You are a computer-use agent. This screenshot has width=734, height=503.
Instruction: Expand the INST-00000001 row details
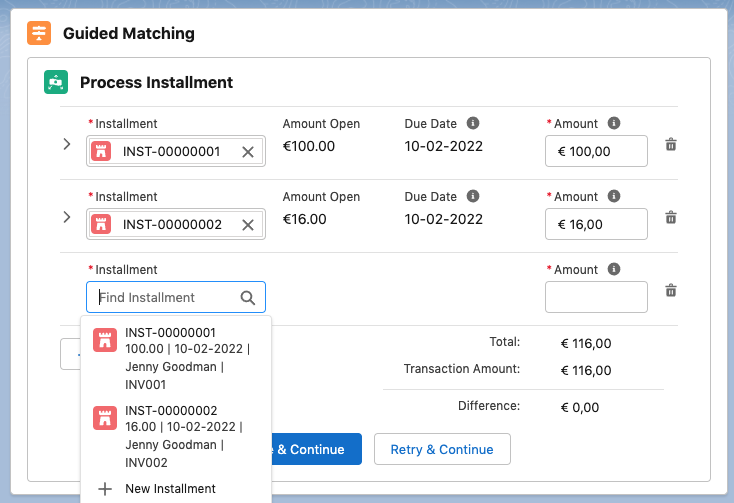(x=67, y=144)
